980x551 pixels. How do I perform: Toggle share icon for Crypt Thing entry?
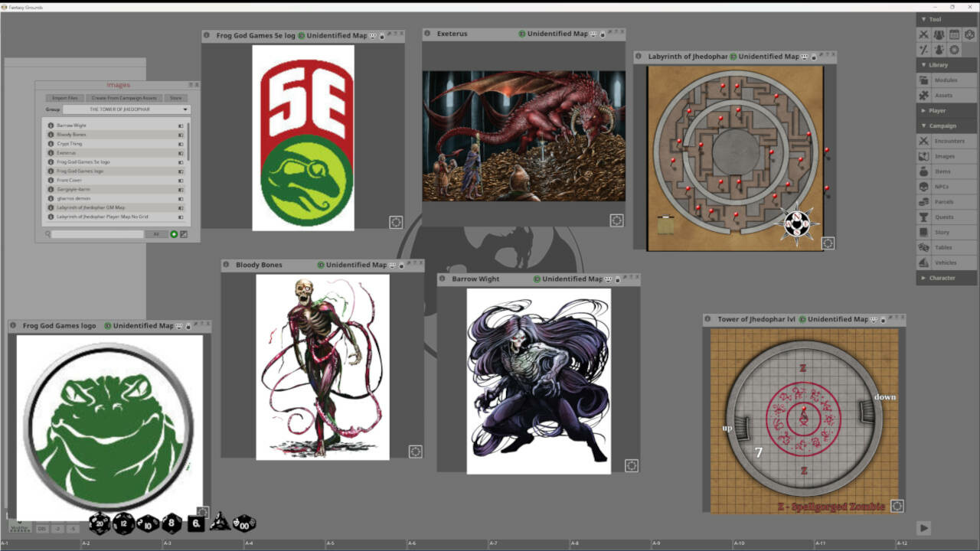[x=181, y=144]
